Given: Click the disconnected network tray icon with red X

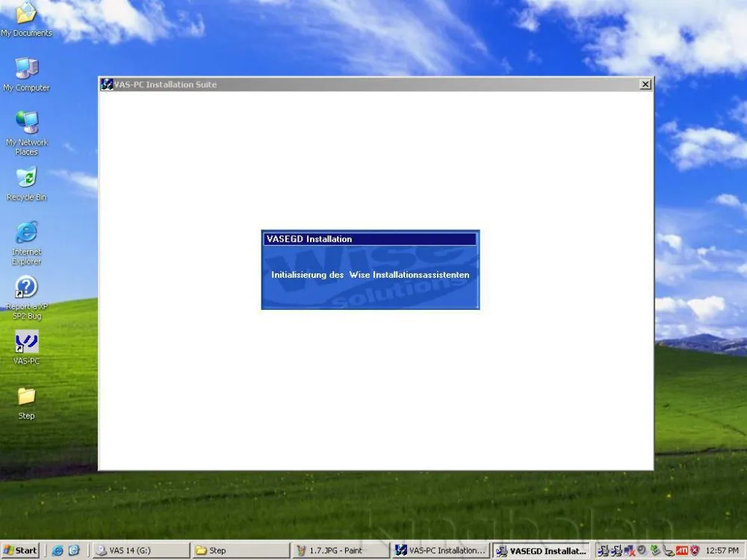Looking at the screenshot, I should coord(629,551).
